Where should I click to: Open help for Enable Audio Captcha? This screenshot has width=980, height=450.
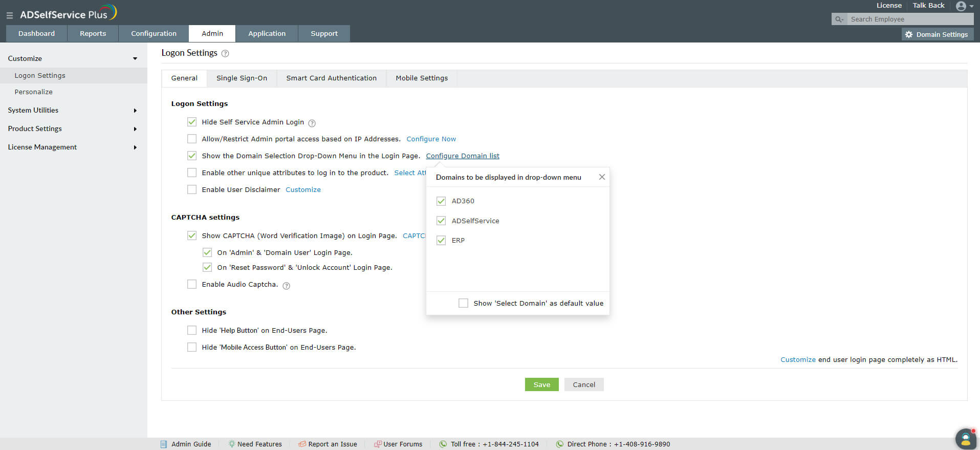tap(287, 286)
